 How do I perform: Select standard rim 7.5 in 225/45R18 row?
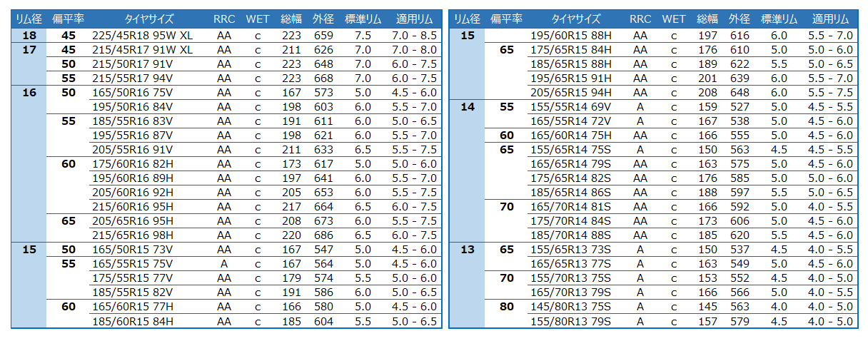click(363, 35)
